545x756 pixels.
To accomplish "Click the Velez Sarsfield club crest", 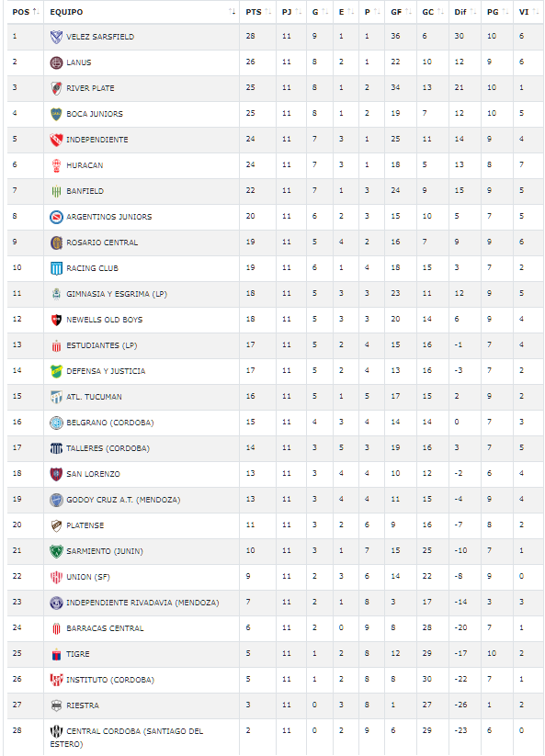I will click(x=56, y=37).
